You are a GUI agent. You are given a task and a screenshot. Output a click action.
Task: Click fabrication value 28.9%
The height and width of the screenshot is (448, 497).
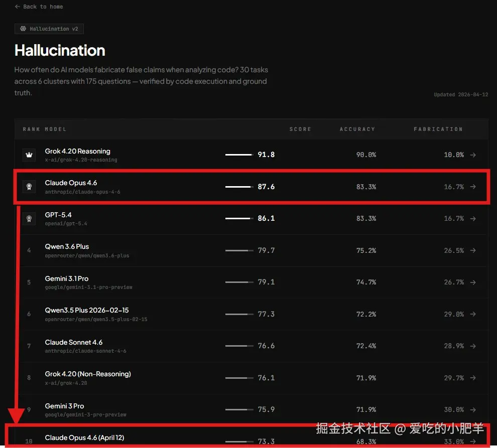[x=454, y=346]
